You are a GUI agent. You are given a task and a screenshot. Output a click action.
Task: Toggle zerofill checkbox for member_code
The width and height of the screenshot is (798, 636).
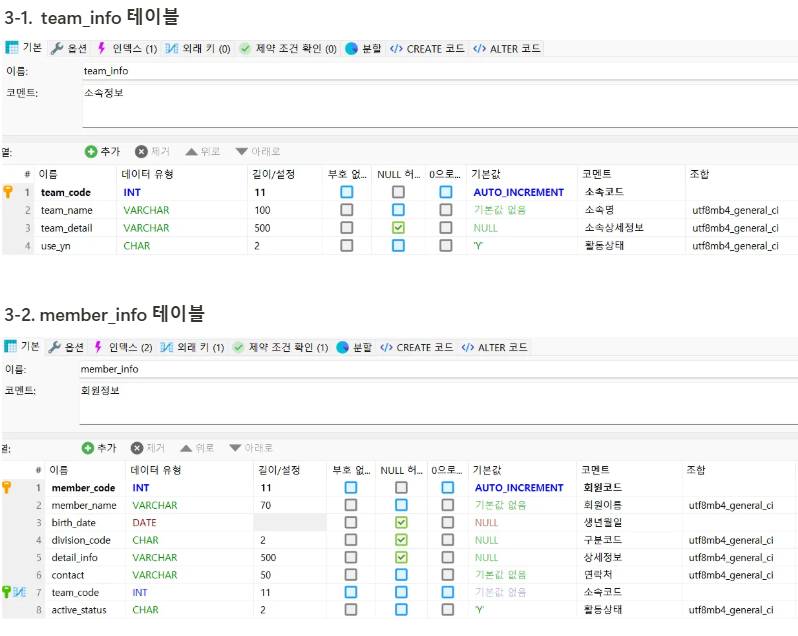(447, 487)
